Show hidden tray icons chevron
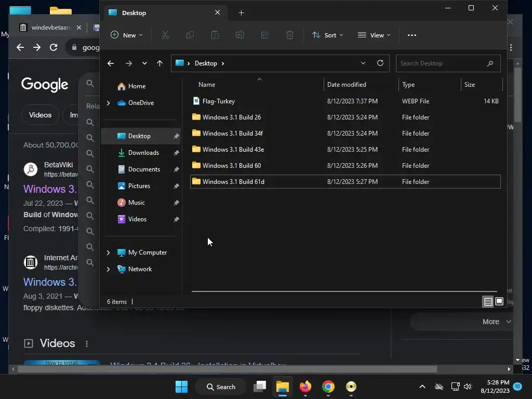Viewport: 532px width, 399px height. coord(422,387)
